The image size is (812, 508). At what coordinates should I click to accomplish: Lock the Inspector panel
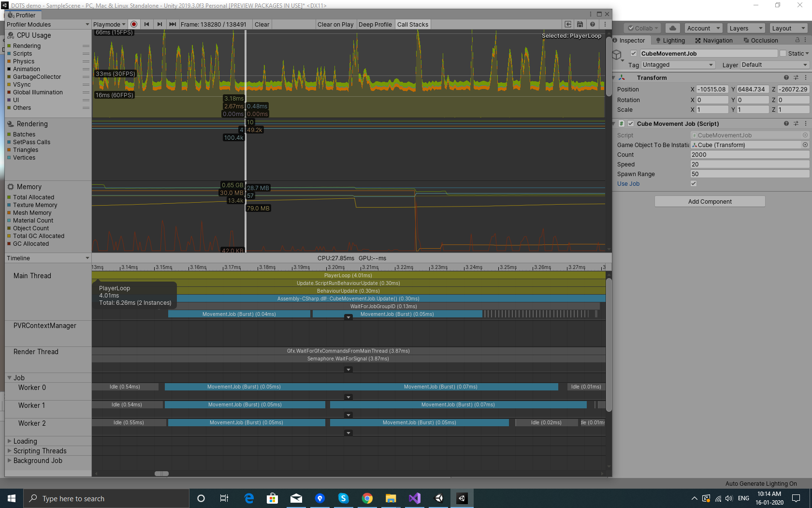(x=797, y=40)
